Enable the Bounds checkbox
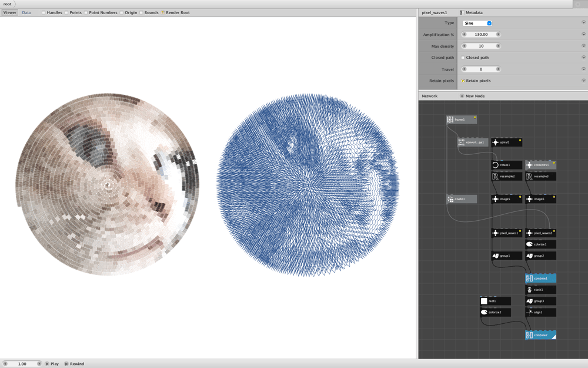Screen dimensions: 588x368 click(141, 12)
